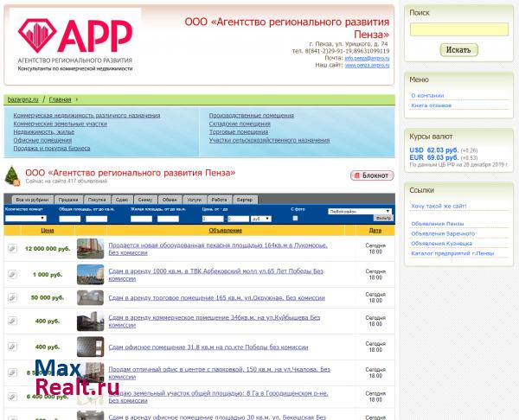Click the 'Блокнот' button
Viewport: 519px width, 420px height.
coord(372,175)
